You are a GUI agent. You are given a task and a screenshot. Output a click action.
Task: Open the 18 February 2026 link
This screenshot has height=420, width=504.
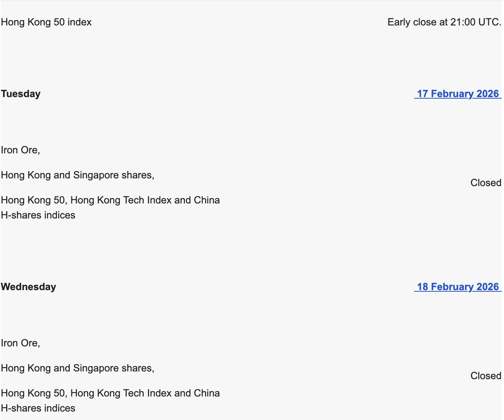(458, 287)
